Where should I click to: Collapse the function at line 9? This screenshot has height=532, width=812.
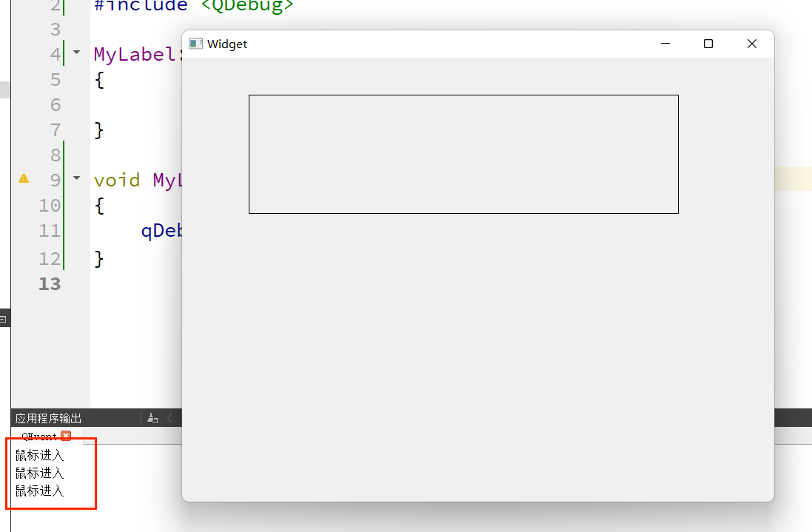pos(77,178)
